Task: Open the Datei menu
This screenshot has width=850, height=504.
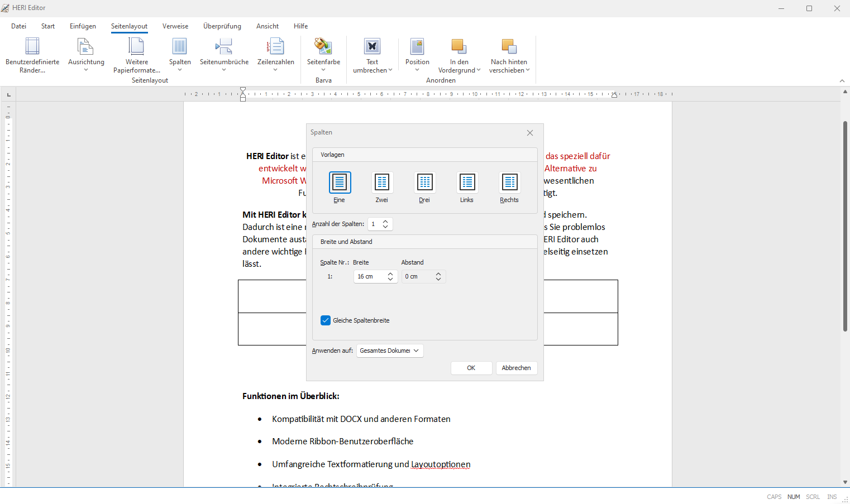Action: click(18, 26)
